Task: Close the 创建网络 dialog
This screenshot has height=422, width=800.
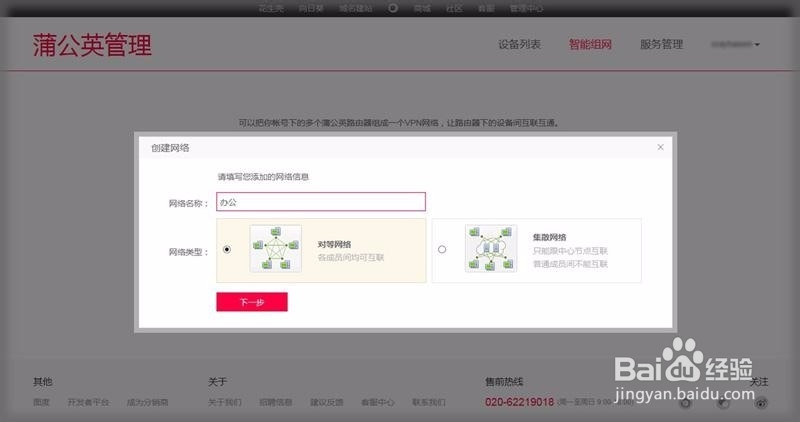Action: click(660, 147)
